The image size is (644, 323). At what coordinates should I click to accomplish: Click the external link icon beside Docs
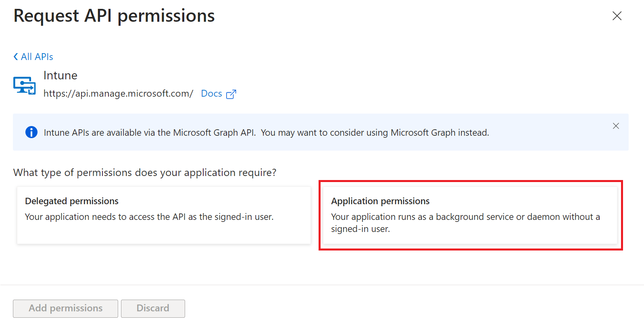231,94
